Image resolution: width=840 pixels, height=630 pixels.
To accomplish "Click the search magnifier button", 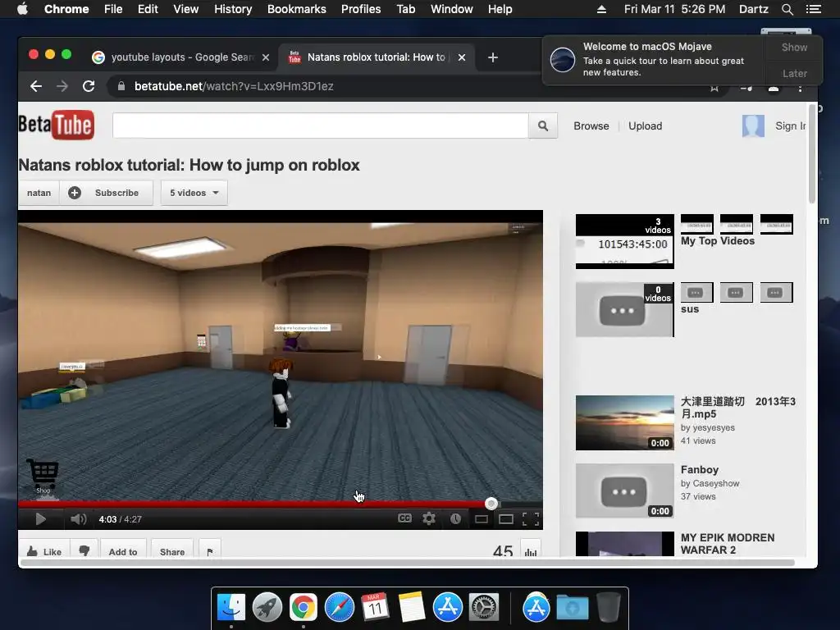I will pyautogui.click(x=543, y=126).
